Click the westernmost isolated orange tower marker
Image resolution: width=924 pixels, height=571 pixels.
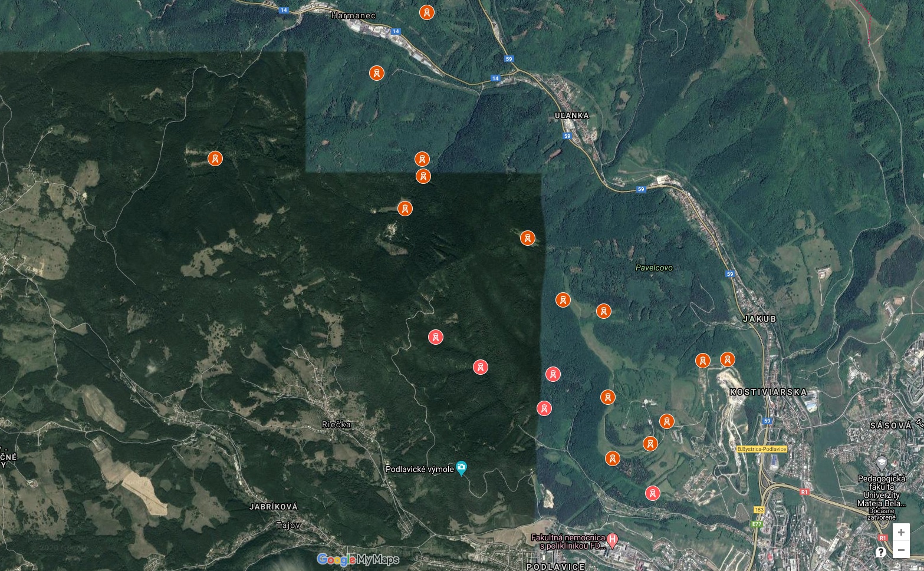pos(215,158)
